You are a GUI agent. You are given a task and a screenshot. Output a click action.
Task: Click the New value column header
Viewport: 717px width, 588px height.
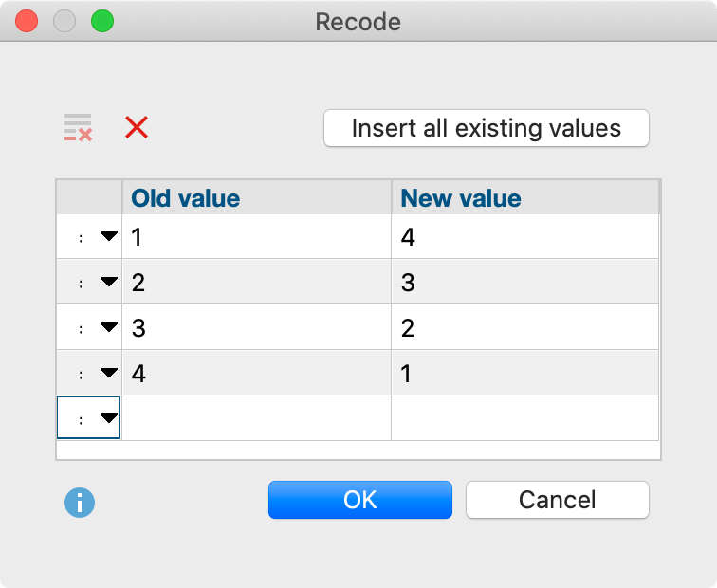[x=524, y=198]
